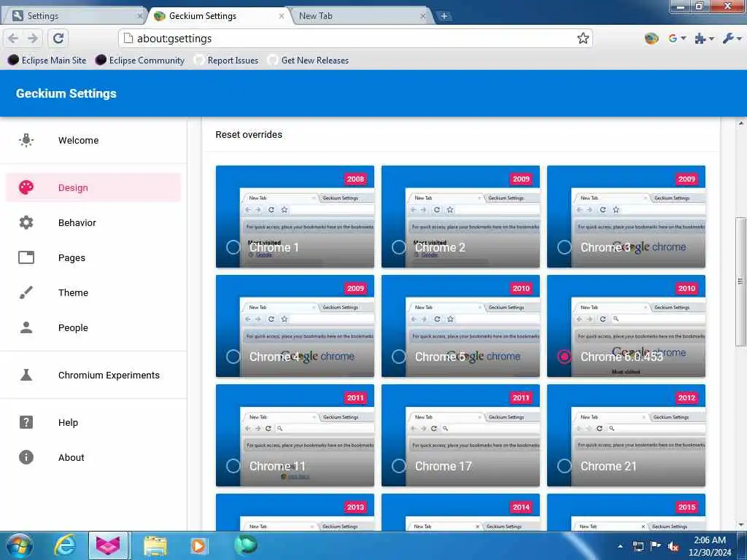Select the Chrome 2 radio button

[399, 247]
